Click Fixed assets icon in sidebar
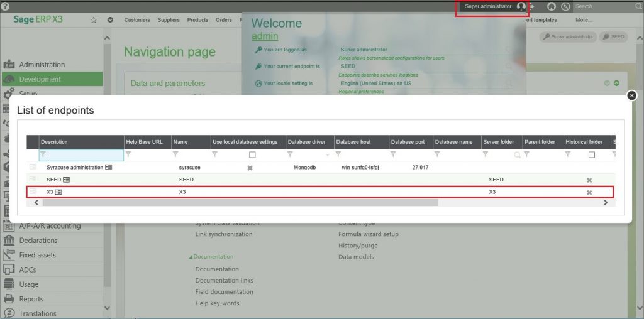644x319 pixels. click(9, 254)
